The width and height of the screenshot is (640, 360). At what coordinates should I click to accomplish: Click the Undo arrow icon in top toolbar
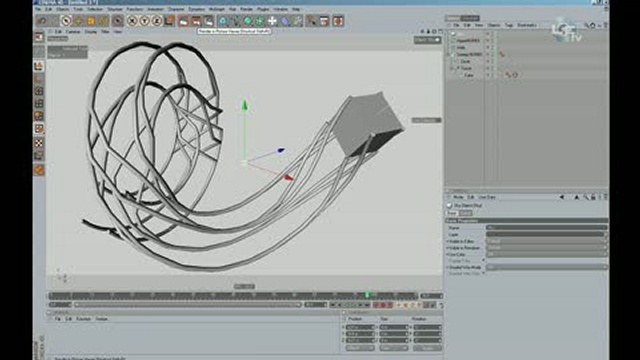[41, 21]
